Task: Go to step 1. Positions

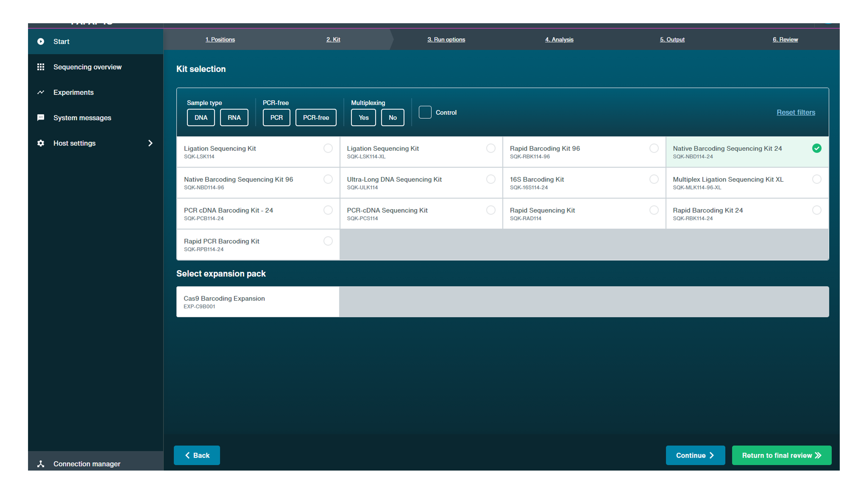Action: click(x=220, y=39)
